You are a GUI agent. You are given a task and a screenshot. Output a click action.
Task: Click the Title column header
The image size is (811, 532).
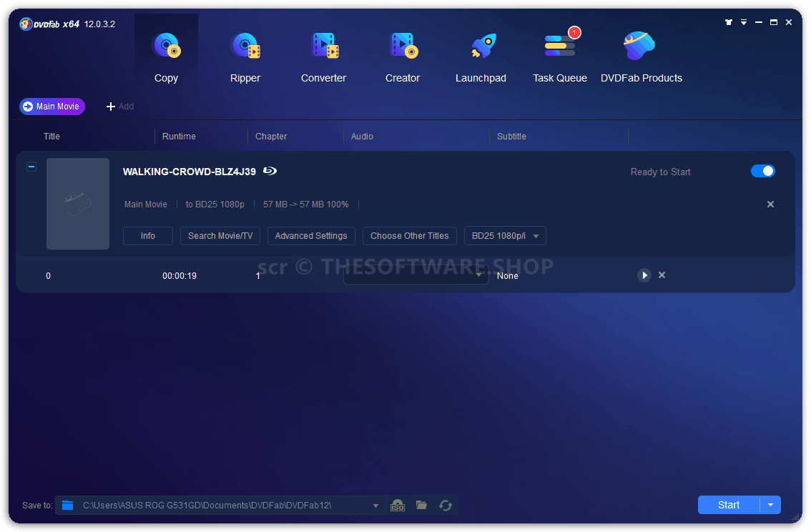tap(51, 137)
